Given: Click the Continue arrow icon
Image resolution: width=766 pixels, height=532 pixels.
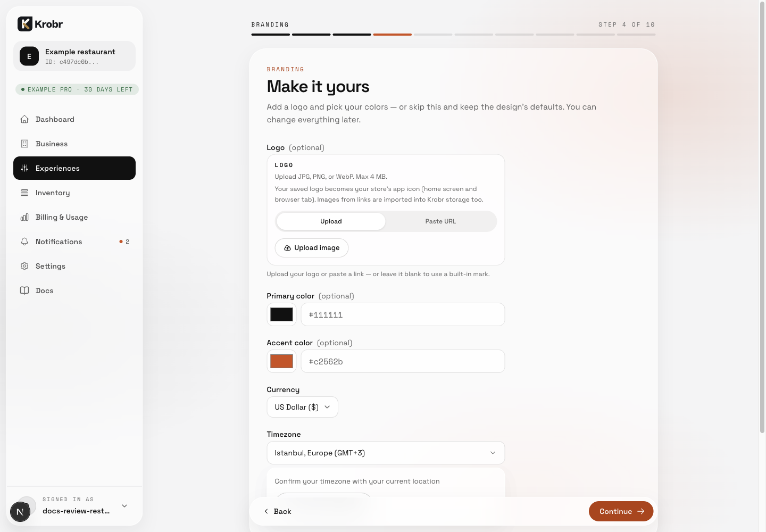Looking at the screenshot, I should pos(641,511).
